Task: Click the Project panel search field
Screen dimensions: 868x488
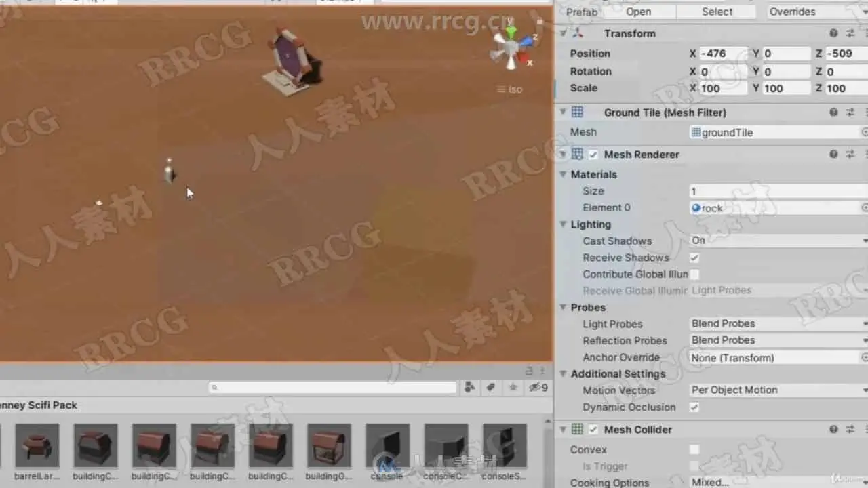Action: 332,388
